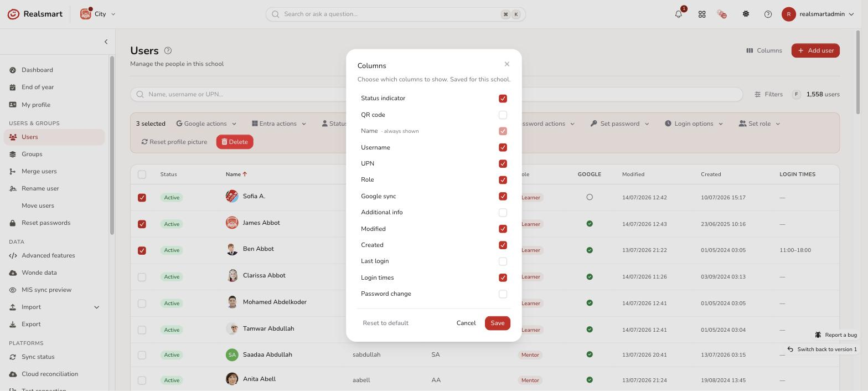Click the Report a bug icon
The height and width of the screenshot is (391, 868).
coord(818,335)
